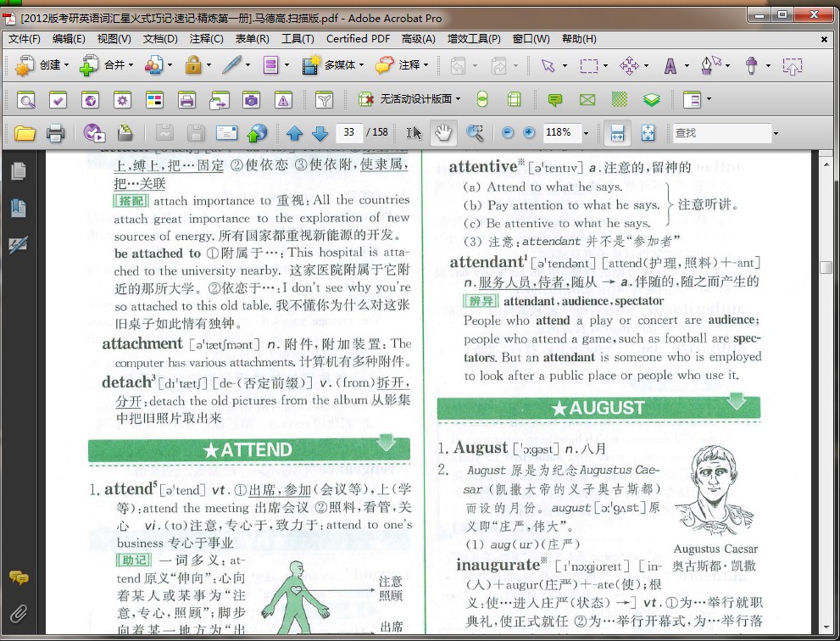Click the open folder icon
Screen dimensions: 840x641
(x=25, y=132)
